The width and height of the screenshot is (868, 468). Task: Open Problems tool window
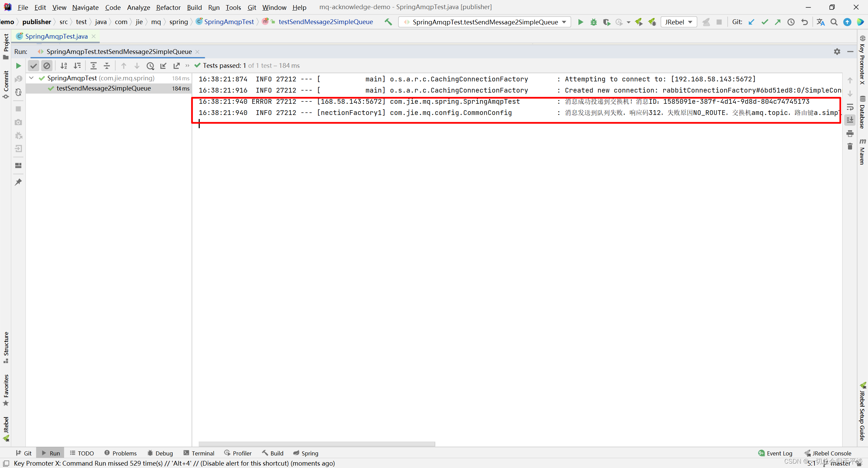pyautogui.click(x=120, y=453)
